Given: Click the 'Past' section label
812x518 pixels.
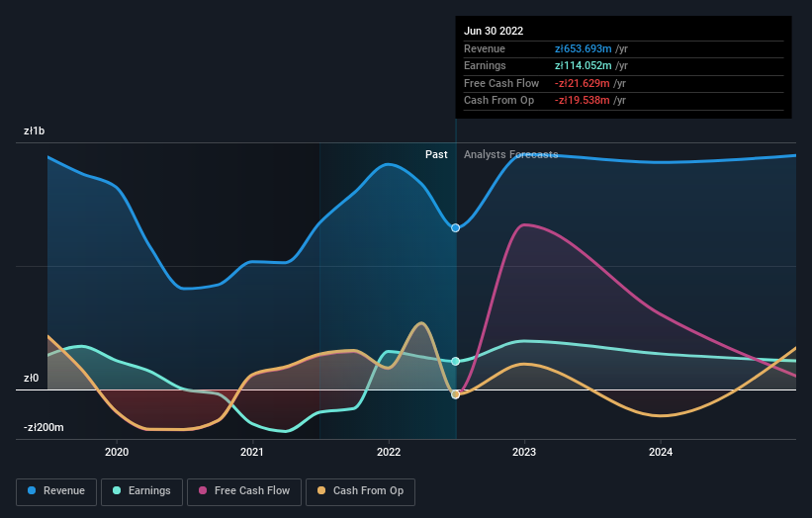Looking at the screenshot, I should pyautogui.click(x=436, y=154).
